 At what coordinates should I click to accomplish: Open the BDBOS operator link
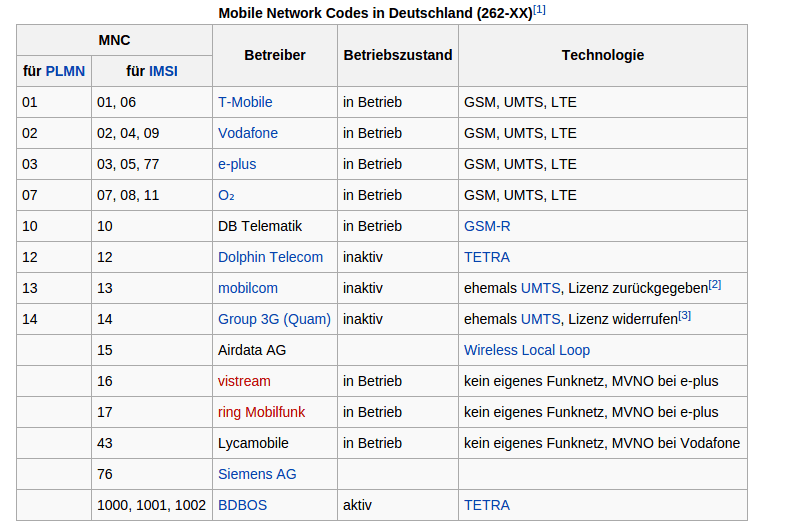tap(242, 505)
